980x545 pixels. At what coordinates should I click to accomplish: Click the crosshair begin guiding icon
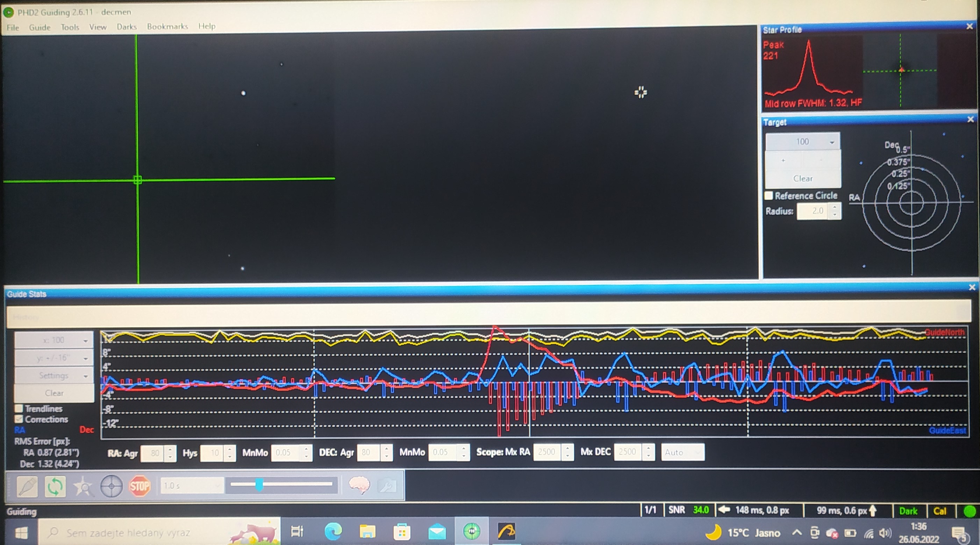[112, 486]
